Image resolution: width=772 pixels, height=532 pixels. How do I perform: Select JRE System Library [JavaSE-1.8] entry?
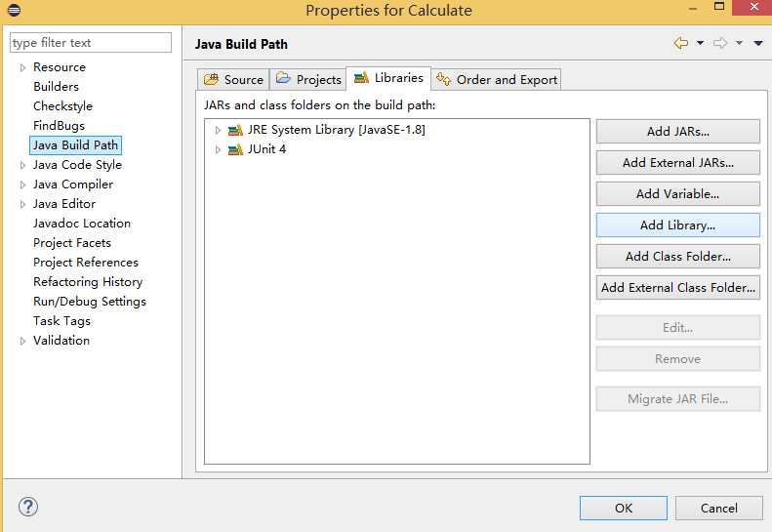(337, 130)
